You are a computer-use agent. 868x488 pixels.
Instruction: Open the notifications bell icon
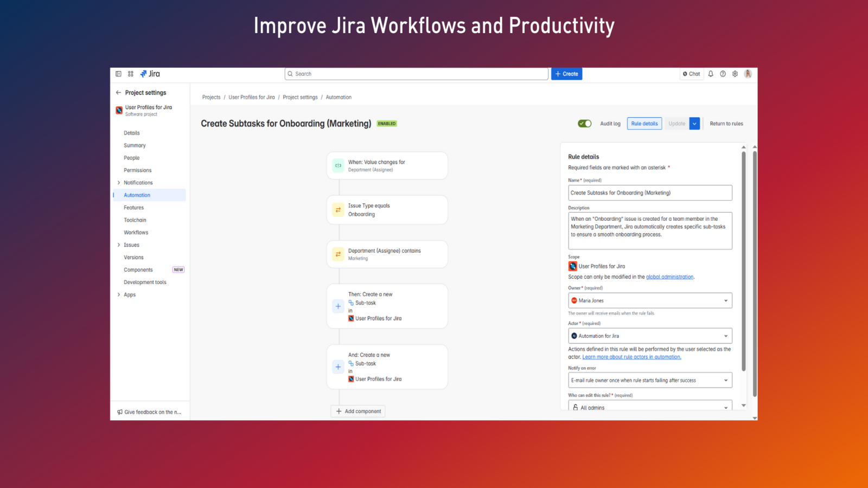[711, 74]
